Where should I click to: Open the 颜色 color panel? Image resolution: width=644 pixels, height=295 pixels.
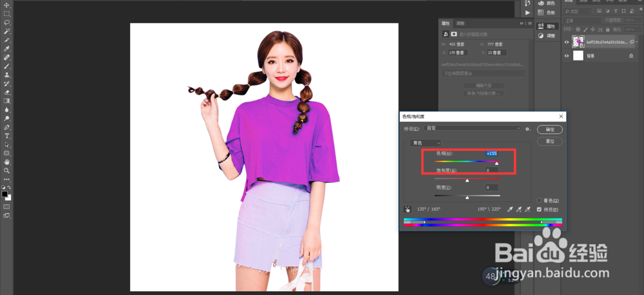[x=547, y=3]
